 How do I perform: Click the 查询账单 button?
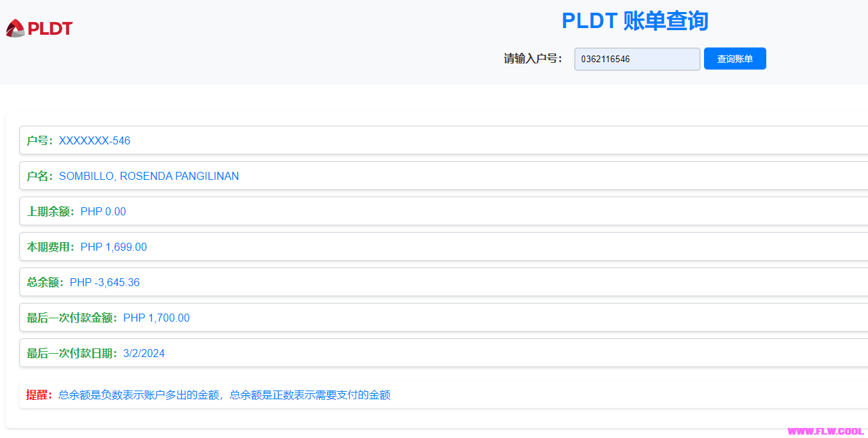coord(735,59)
